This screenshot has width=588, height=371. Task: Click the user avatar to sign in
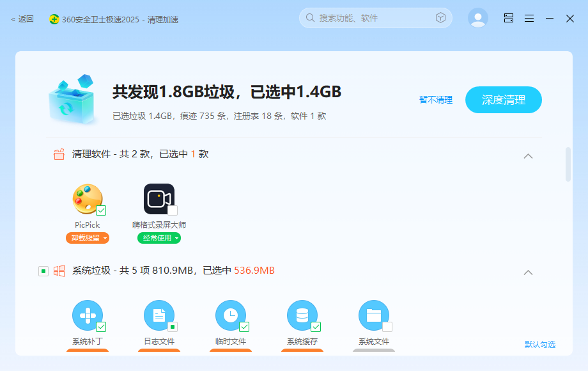coord(478,17)
